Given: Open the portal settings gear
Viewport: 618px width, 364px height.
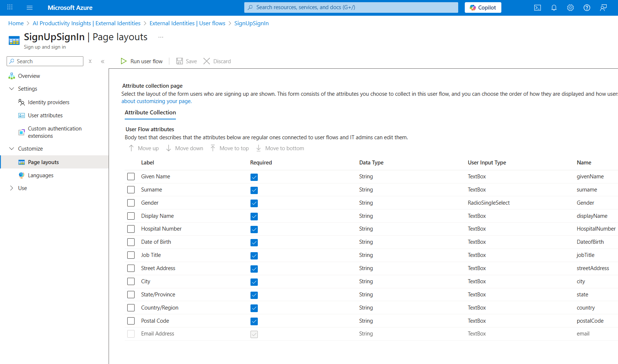Looking at the screenshot, I should 570,8.
